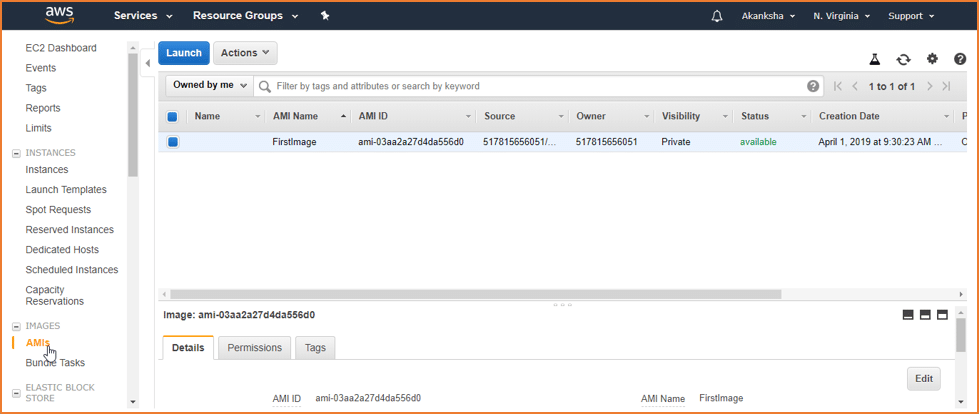Open Bundle Tasks in sidebar
The height and width of the screenshot is (414, 979).
(55, 363)
